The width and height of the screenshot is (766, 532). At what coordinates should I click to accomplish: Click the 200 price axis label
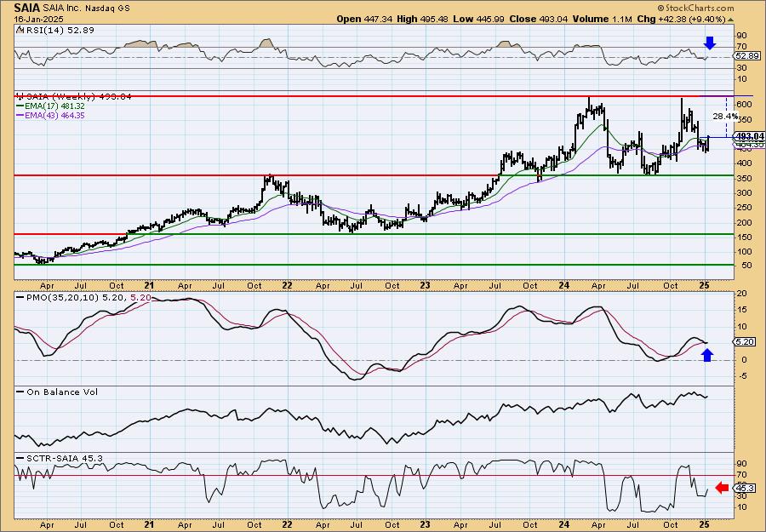[x=744, y=222]
